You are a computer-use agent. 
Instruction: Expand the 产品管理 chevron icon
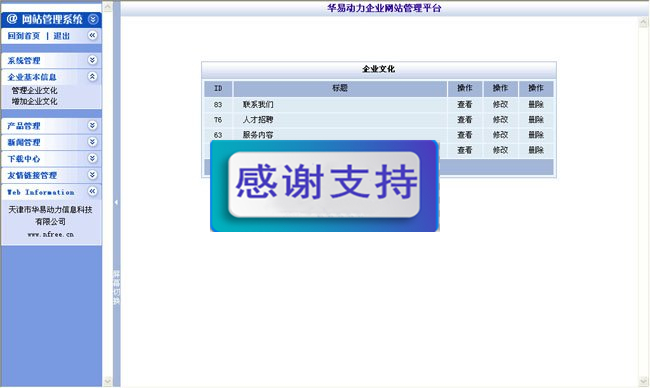tap(92, 126)
